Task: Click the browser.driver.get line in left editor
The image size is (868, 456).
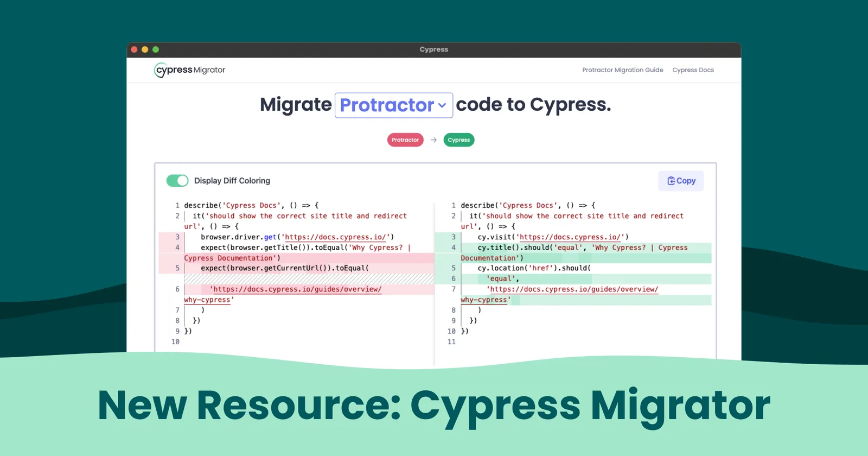Action: point(297,237)
